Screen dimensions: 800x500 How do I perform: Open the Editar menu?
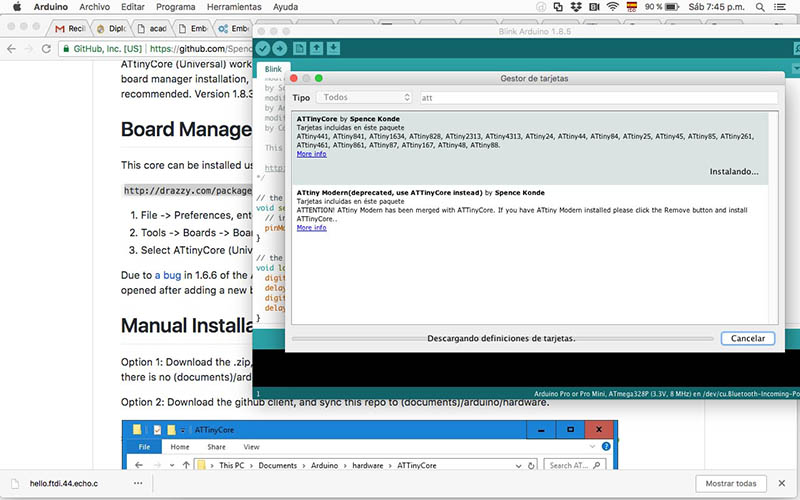(133, 7)
